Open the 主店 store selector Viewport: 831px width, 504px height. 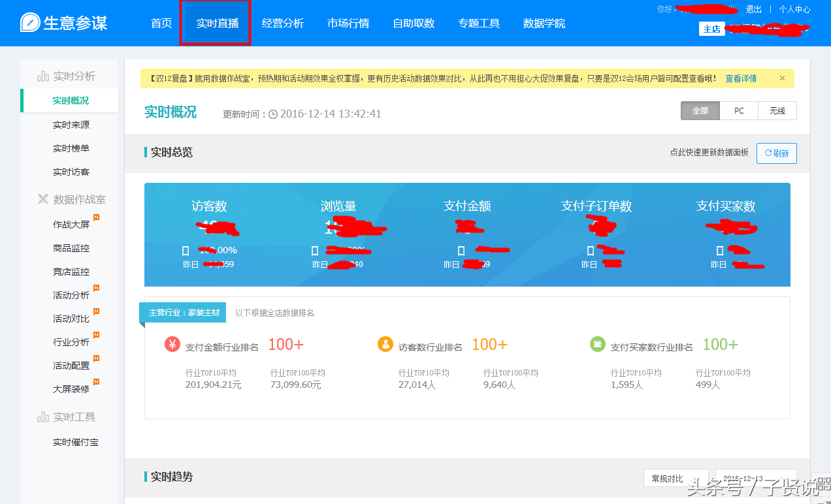click(711, 29)
